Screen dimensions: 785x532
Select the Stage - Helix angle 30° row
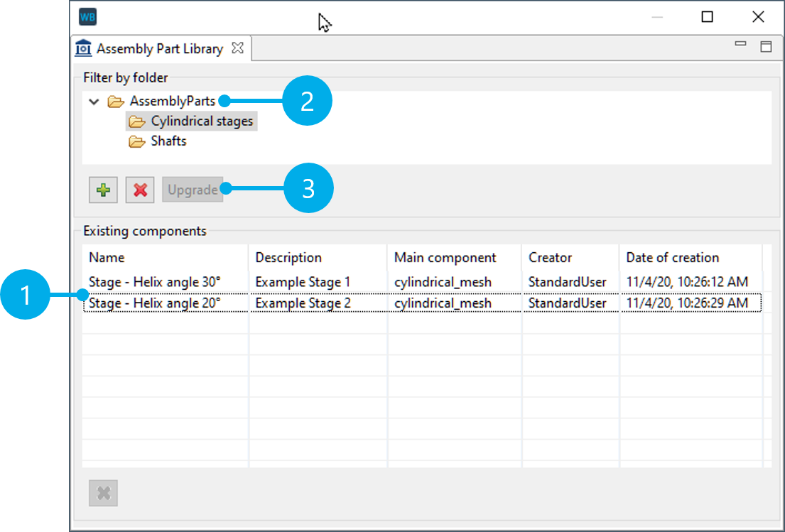tap(154, 282)
